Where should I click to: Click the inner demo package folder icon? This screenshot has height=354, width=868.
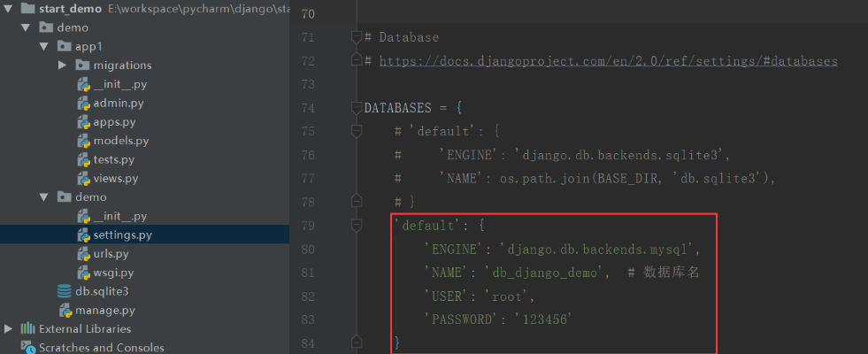click(65, 196)
